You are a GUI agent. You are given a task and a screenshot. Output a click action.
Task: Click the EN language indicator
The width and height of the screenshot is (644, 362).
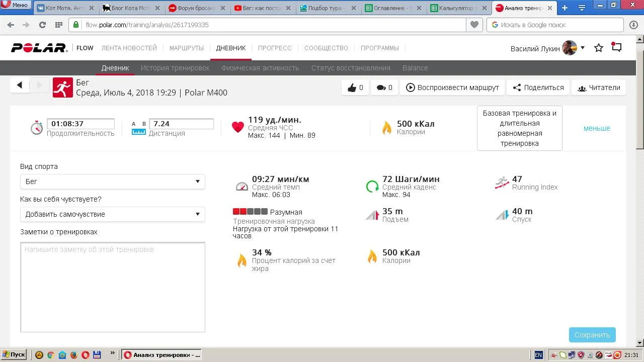point(538,355)
